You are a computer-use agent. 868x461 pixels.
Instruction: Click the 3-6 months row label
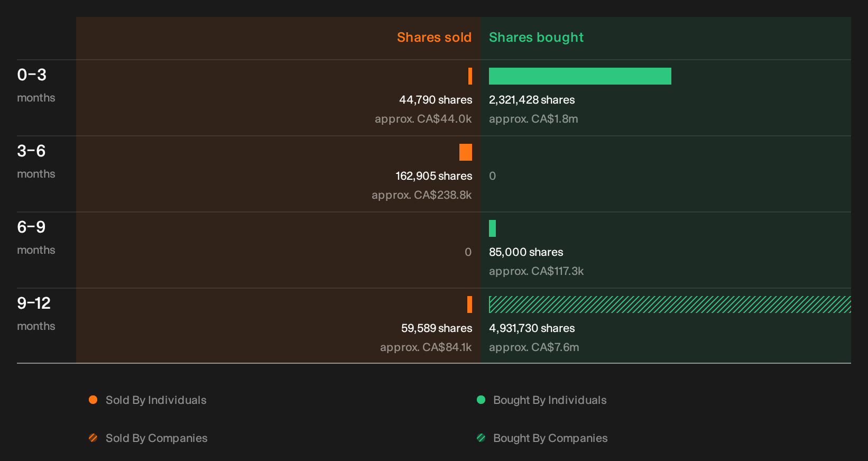tap(36, 161)
